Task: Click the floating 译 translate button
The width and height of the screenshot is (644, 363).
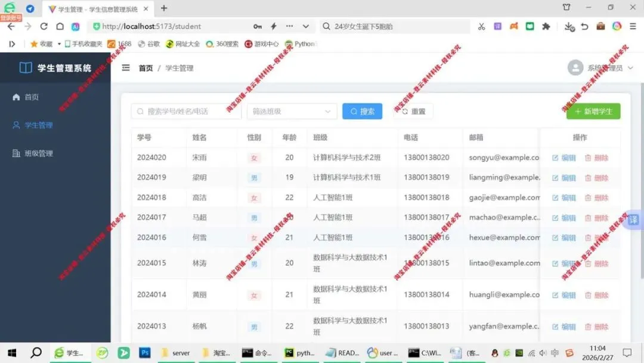Action: coord(633,220)
